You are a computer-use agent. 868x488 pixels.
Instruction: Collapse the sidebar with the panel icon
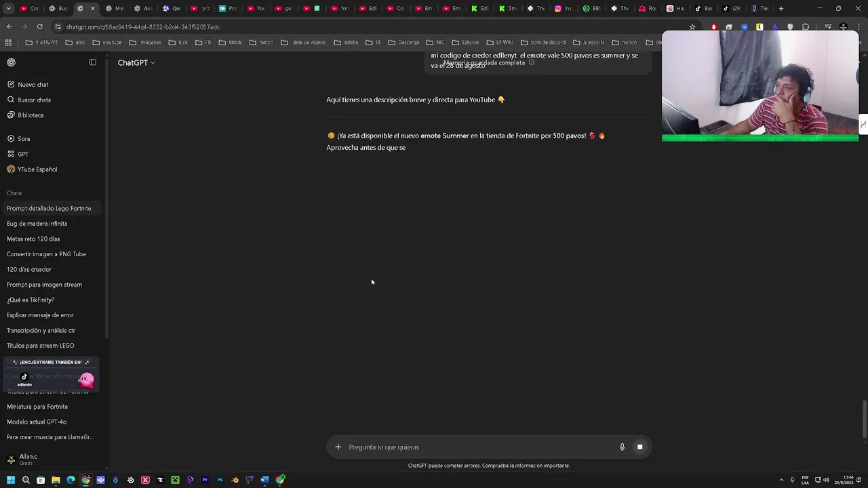coord(93,62)
